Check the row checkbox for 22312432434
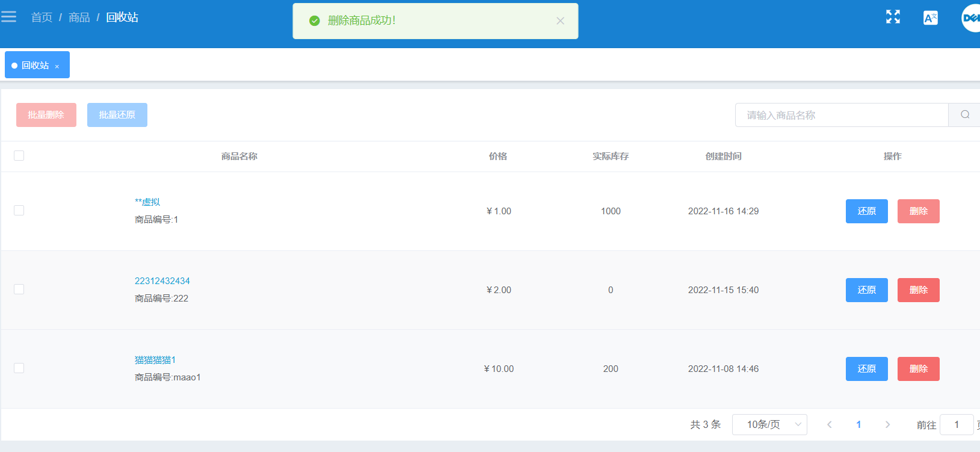 (19, 289)
